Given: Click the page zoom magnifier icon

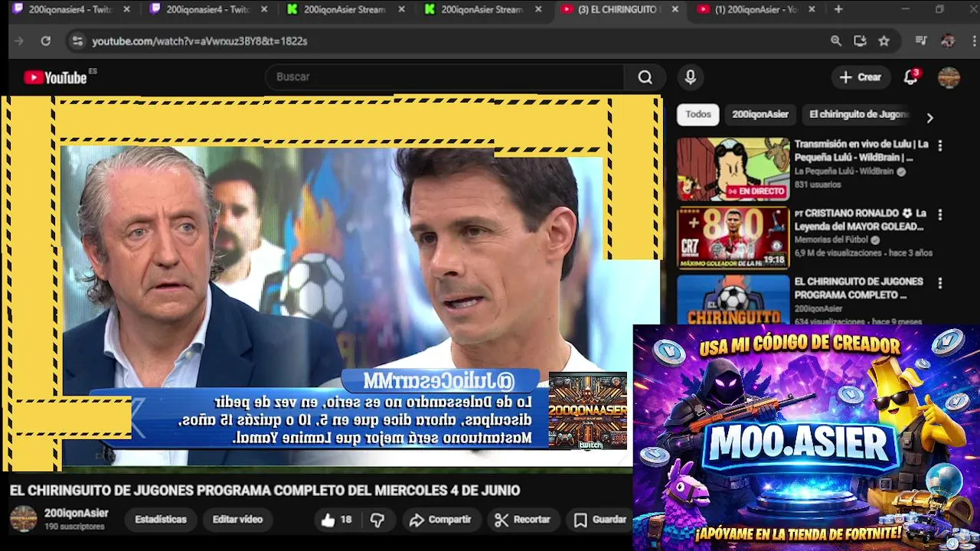Looking at the screenshot, I should [836, 41].
